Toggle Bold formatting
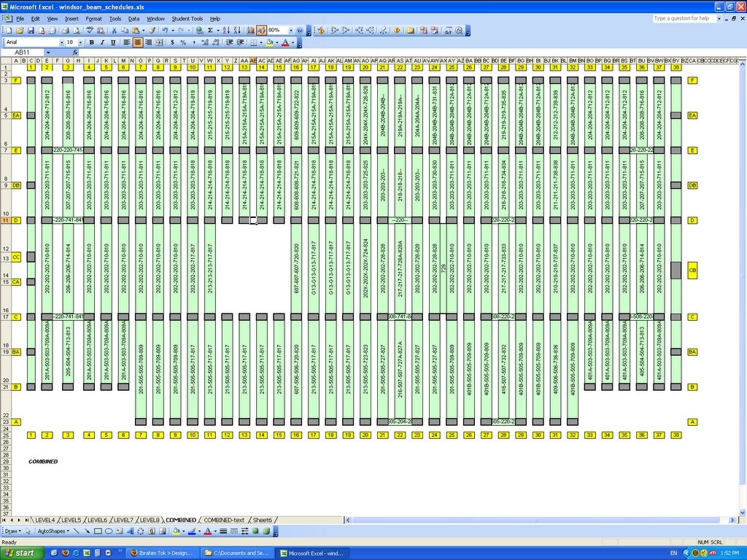The height and width of the screenshot is (560, 747). point(91,42)
